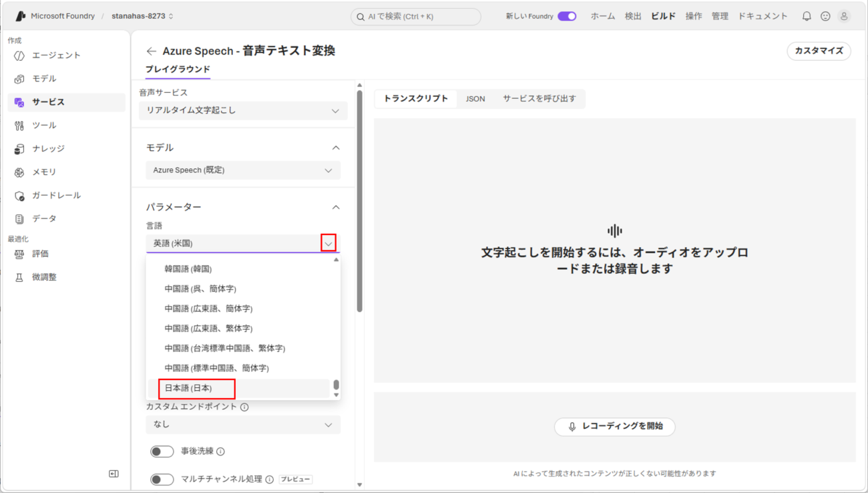This screenshot has width=868, height=493.
Task: Click the back arrow beside Azure Speech title
Action: click(x=152, y=51)
